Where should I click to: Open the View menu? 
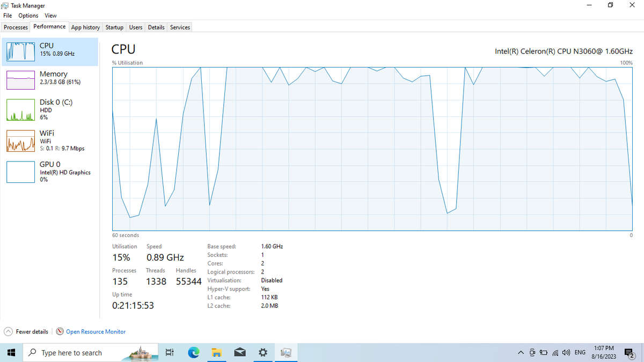coord(50,16)
